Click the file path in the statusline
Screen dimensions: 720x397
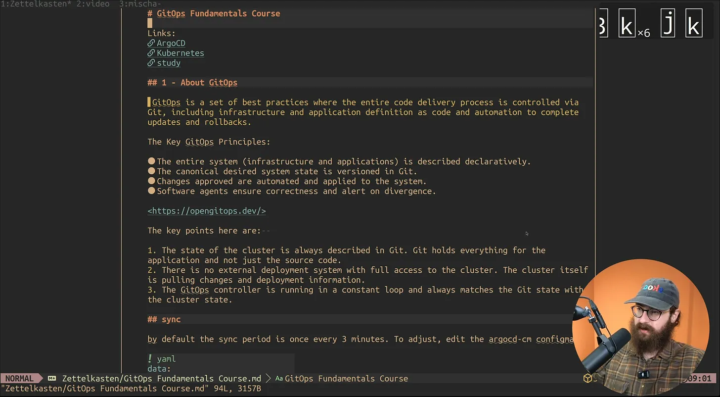[x=162, y=379]
